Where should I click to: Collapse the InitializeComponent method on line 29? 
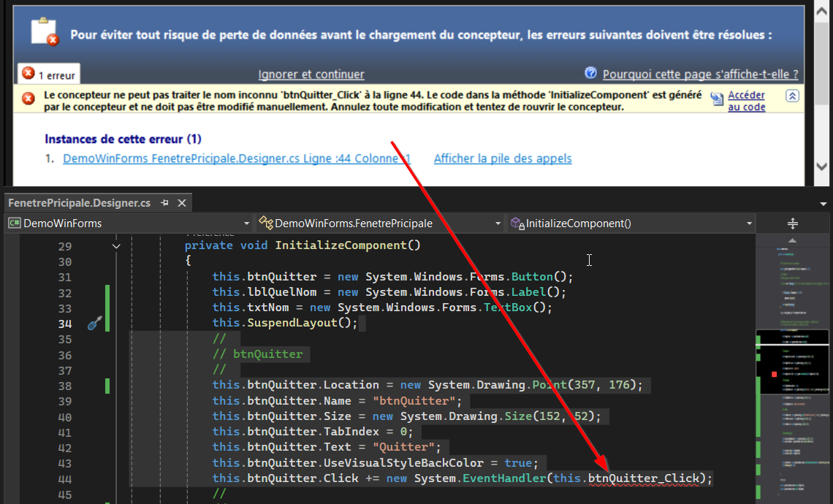[115, 246]
